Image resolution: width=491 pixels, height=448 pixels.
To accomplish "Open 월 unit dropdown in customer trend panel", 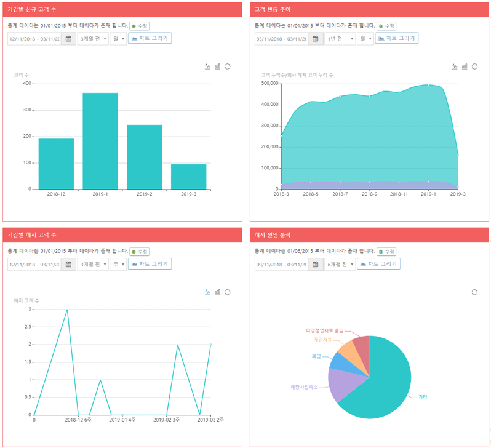I will 365,39.
